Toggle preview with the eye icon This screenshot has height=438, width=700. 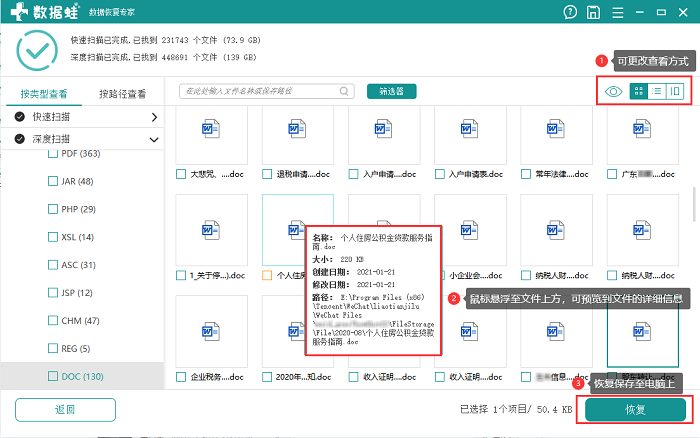click(613, 92)
